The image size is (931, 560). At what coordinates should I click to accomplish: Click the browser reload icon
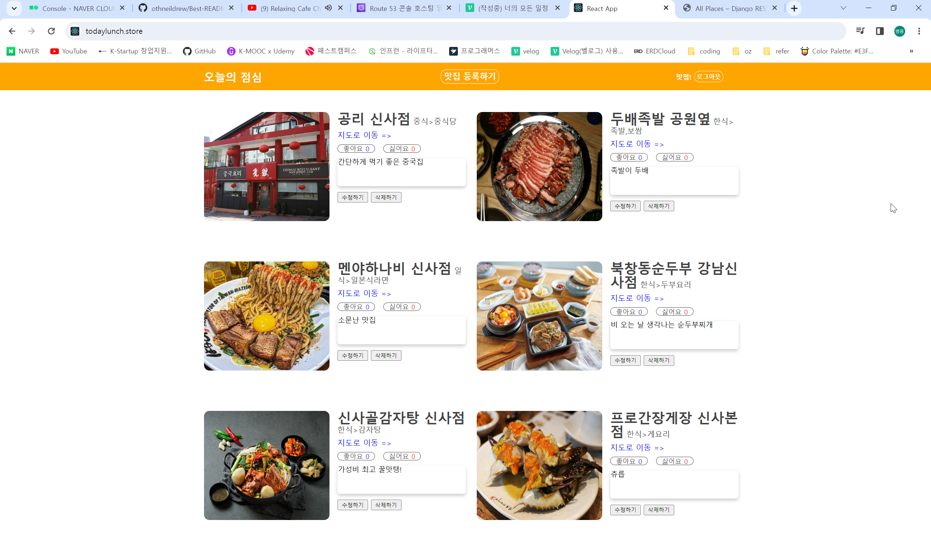51,31
